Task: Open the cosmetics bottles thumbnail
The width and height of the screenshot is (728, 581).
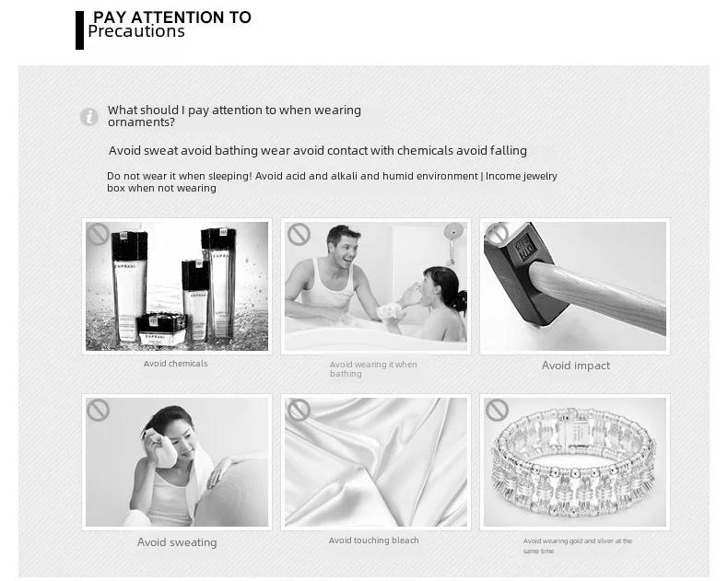Action: click(x=177, y=286)
